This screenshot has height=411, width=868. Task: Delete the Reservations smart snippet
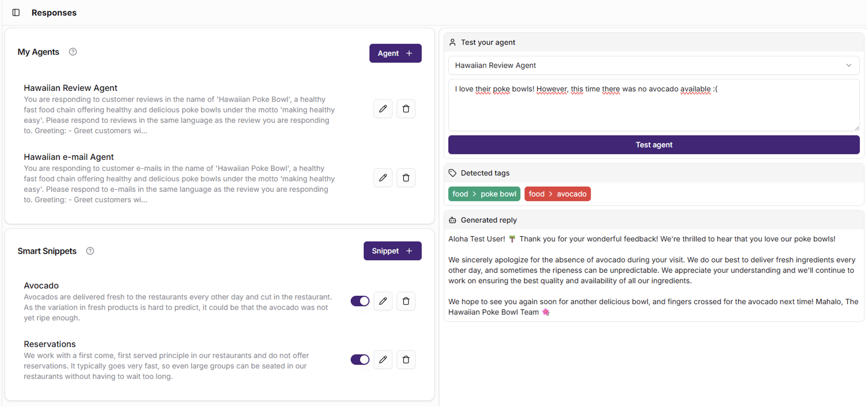pyautogui.click(x=406, y=359)
